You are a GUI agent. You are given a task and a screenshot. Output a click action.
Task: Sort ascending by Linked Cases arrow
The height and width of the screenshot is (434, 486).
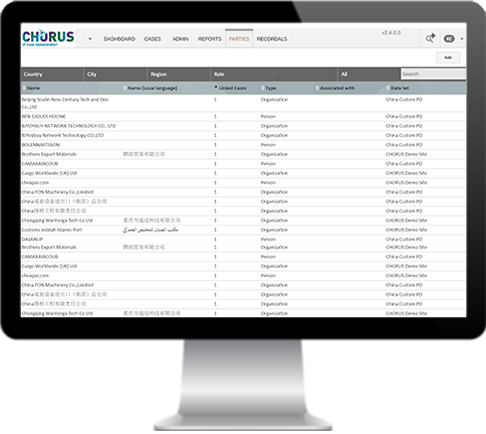pyautogui.click(x=216, y=87)
